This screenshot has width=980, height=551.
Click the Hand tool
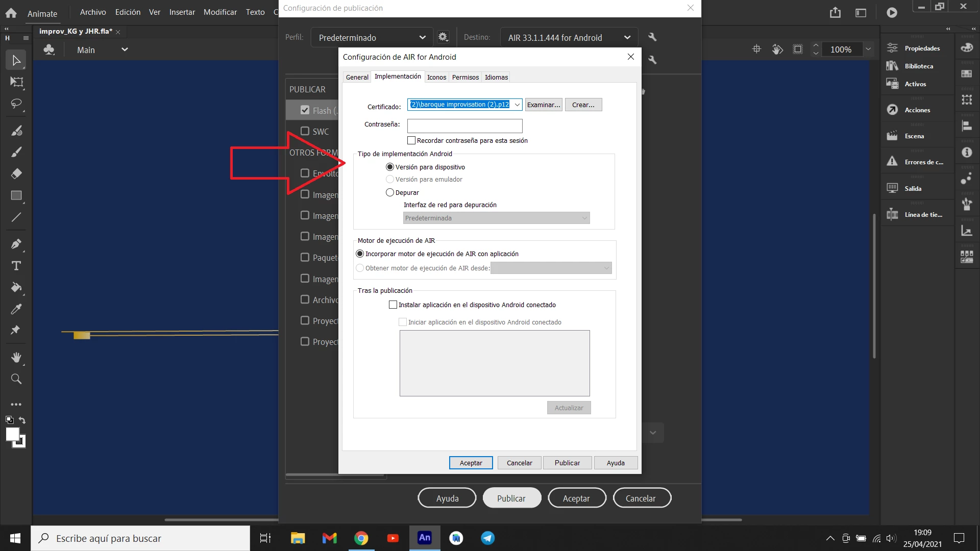(16, 357)
